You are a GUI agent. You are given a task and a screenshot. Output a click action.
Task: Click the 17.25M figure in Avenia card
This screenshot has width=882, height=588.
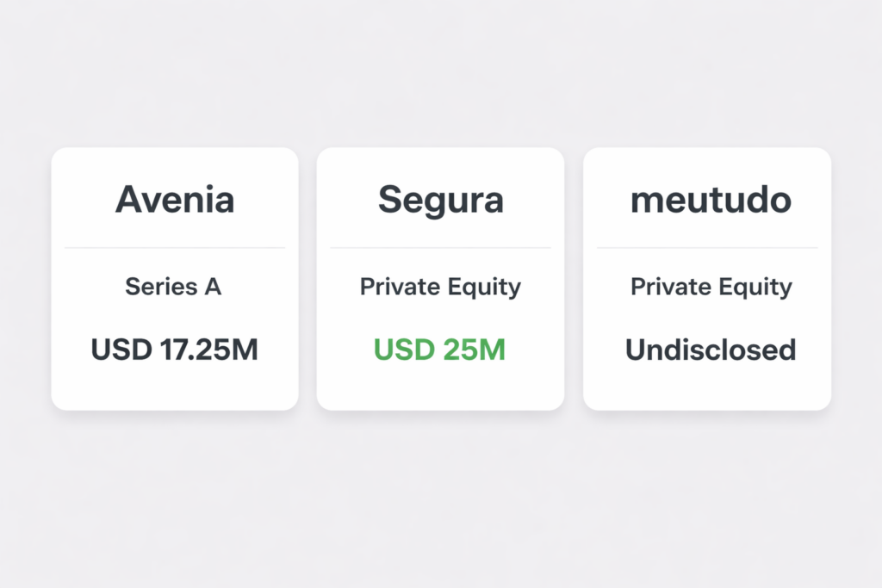[x=210, y=350]
